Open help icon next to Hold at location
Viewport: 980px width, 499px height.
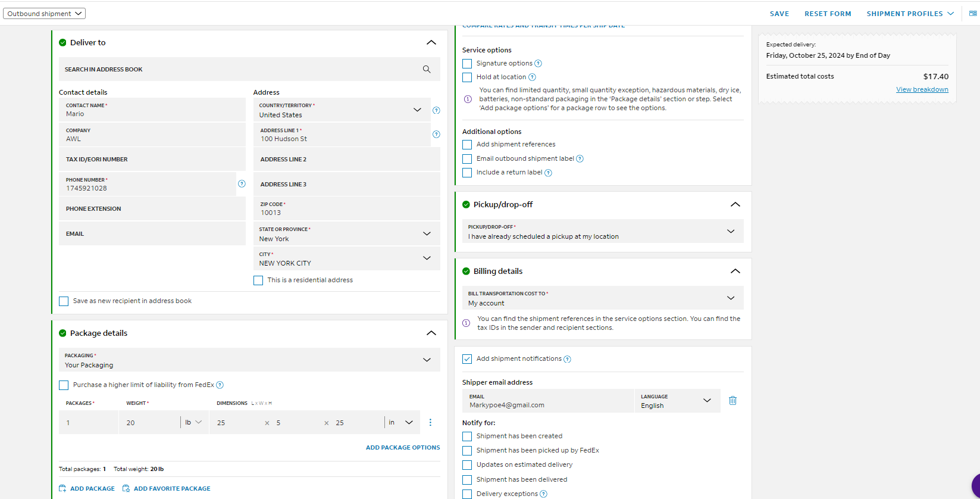[x=532, y=77]
